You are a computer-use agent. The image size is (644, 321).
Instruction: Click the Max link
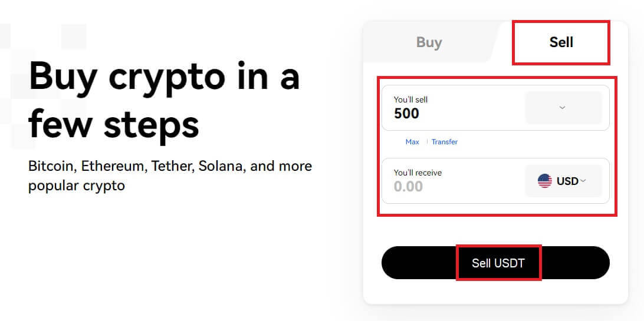point(412,142)
